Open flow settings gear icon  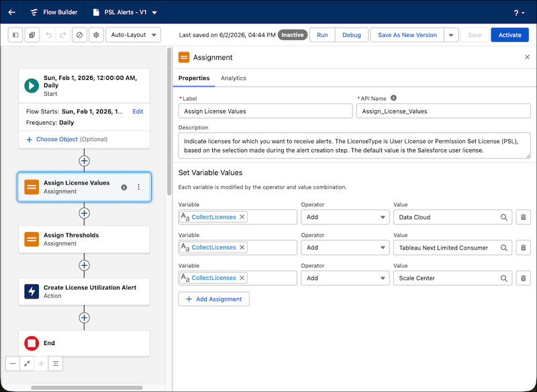(x=96, y=35)
